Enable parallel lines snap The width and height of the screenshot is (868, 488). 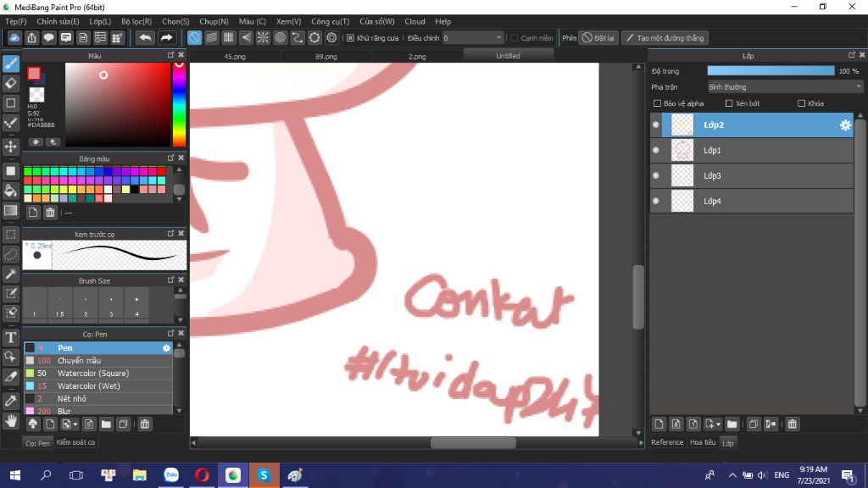[x=211, y=37]
